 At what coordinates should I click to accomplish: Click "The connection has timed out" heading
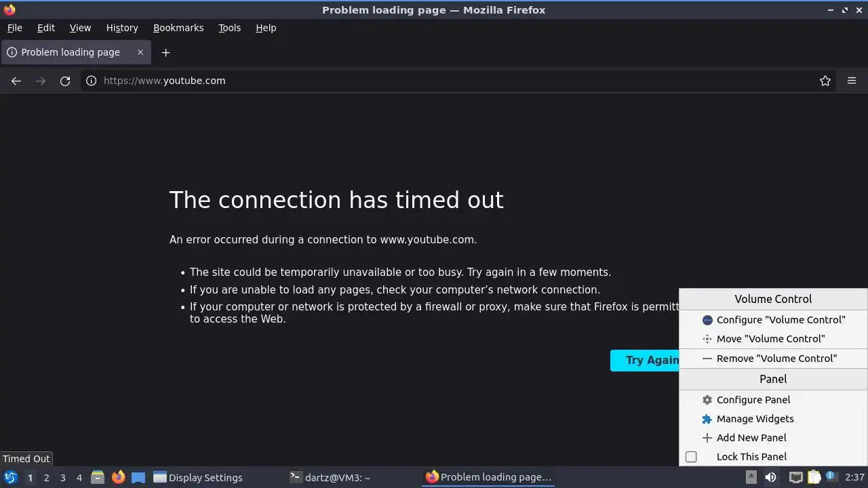point(336,200)
